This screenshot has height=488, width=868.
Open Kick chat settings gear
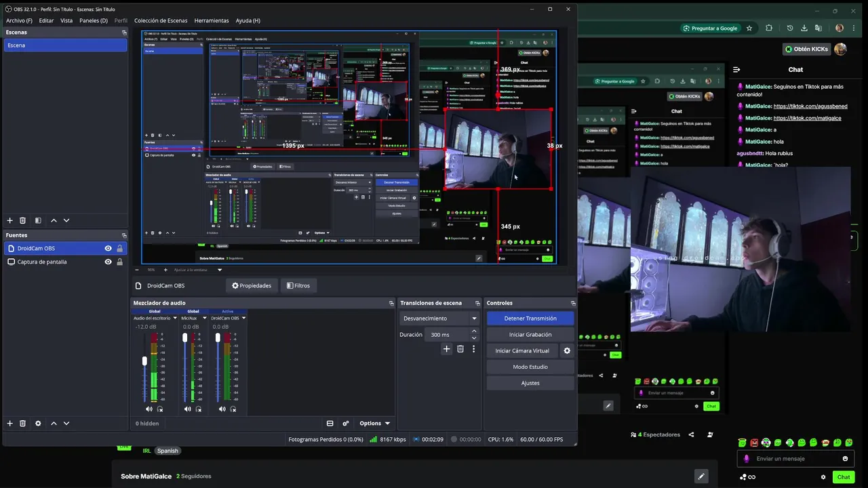click(x=823, y=477)
